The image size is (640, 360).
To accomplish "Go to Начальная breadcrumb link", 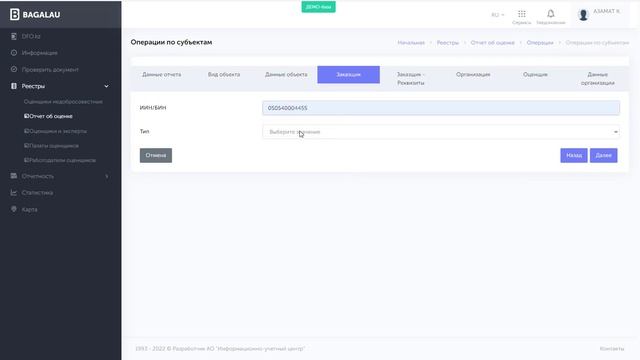I will click(411, 43).
